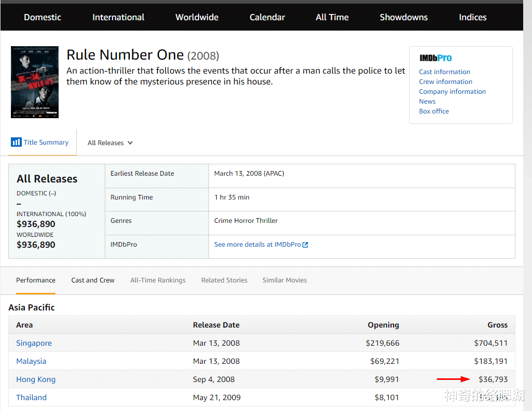This screenshot has width=532, height=411.
Task: Open the Company information link
Action: pyautogui.click(x=452, y=92)
